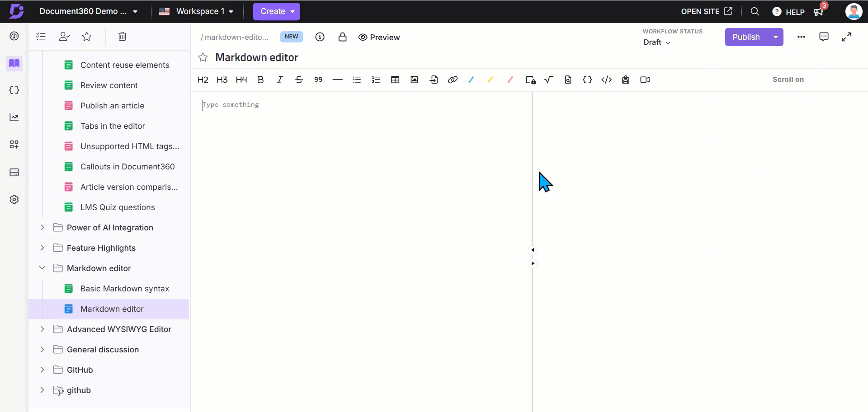Open article information icon

point(320,37)
